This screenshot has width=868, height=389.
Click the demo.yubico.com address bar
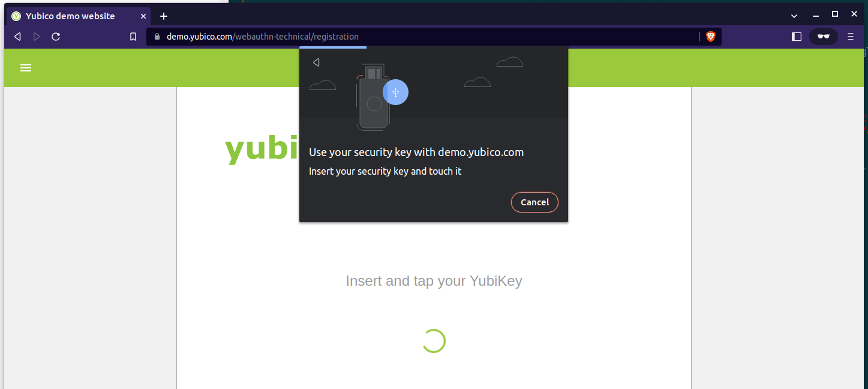426,37
